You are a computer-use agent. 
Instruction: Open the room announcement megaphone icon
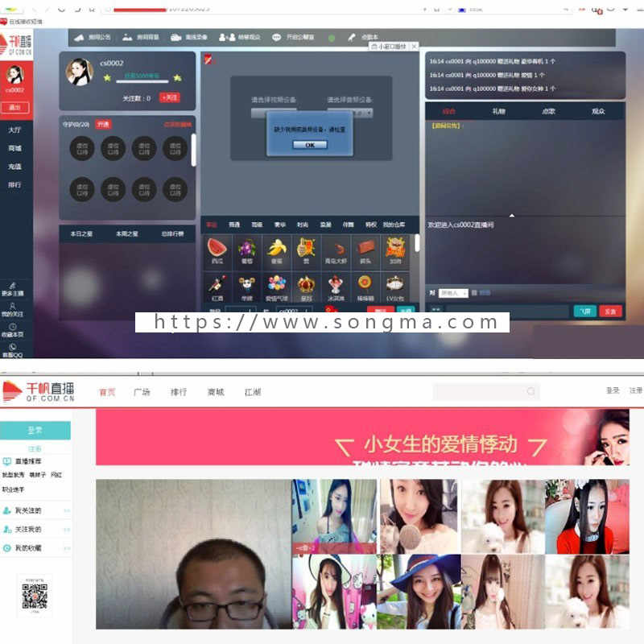point(79,37)
